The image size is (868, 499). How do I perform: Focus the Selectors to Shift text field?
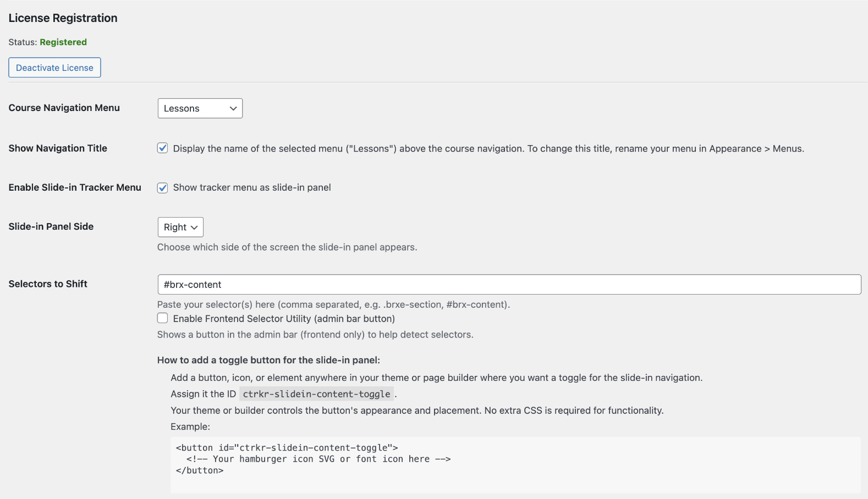click(509, 285)
